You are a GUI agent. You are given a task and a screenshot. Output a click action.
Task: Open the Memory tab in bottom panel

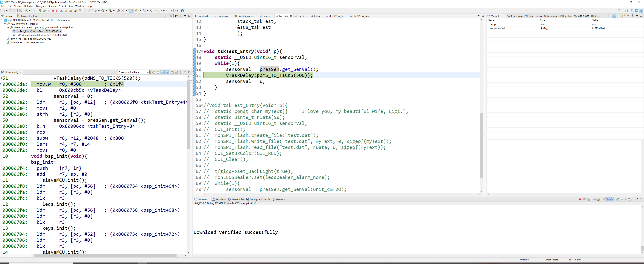(x=279, y=199)
